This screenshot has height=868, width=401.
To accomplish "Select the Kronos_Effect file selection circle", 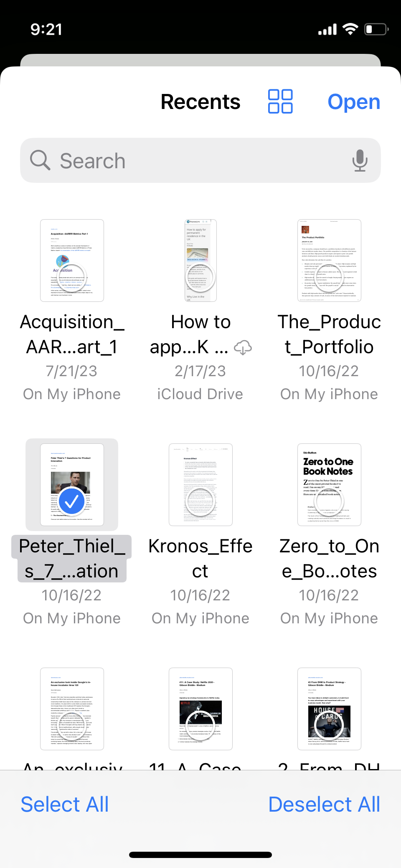I will 200,502.
